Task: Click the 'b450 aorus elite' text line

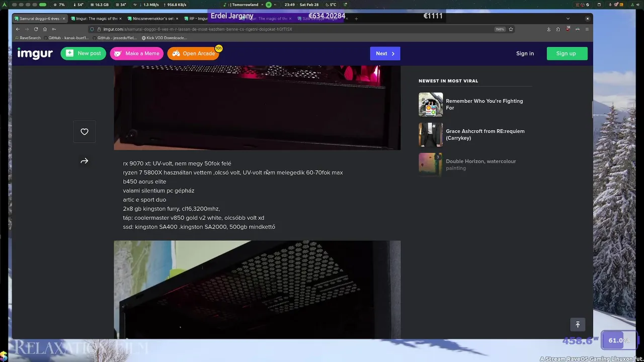Action: (144, 182)
